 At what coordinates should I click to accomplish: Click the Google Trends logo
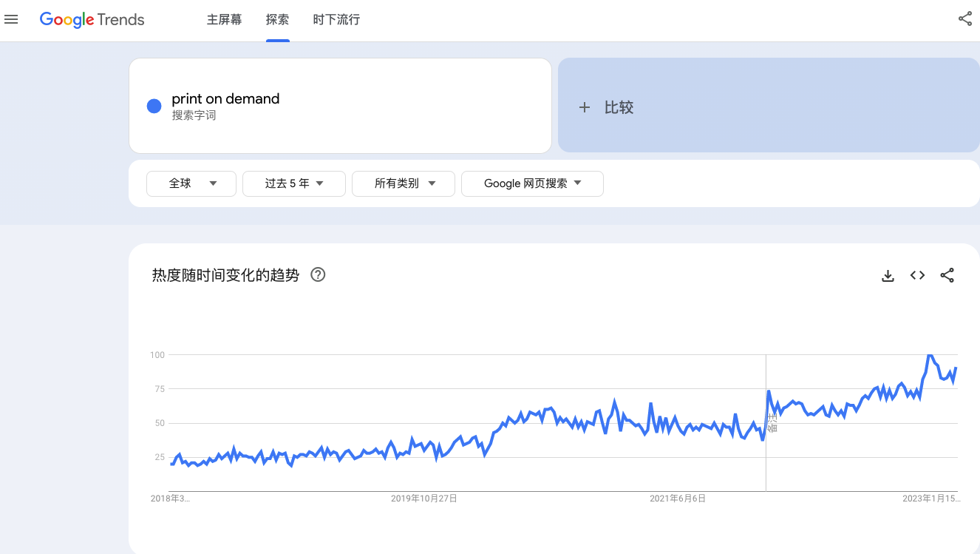pos(92,20)
